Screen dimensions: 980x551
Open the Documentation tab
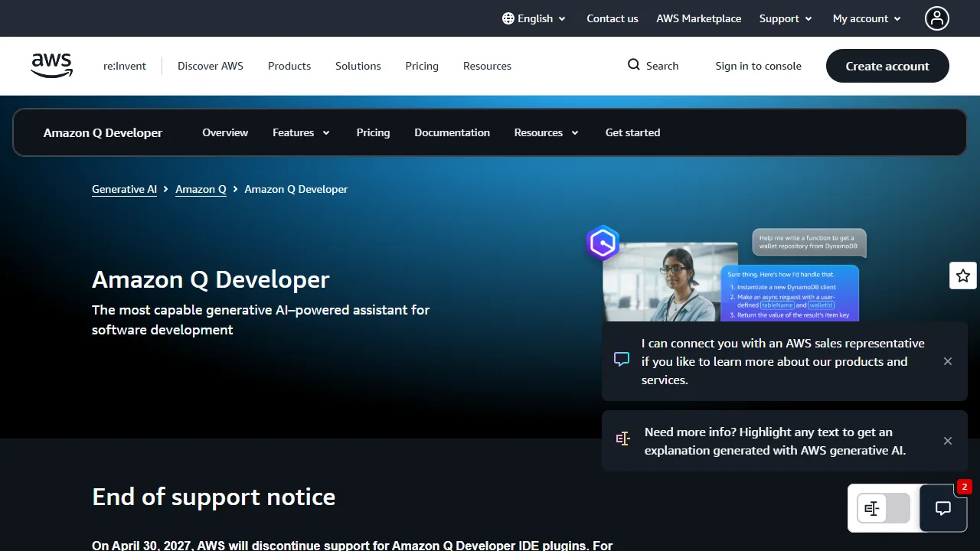(x=452, y=132)
